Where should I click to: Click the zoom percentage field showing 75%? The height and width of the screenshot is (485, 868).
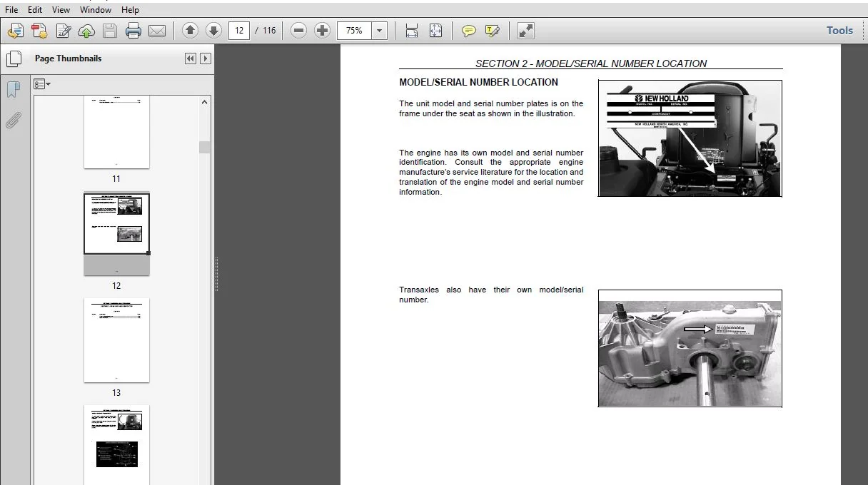(355, 31)
